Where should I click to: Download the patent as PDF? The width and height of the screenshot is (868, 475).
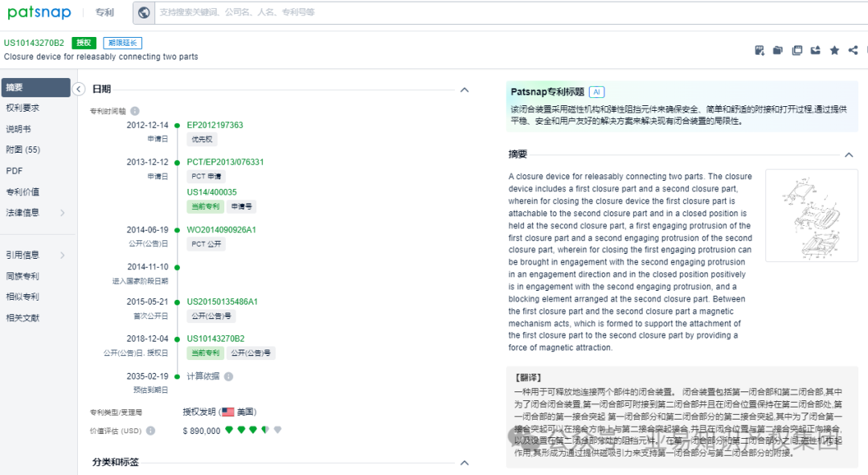tap(759, 50)
